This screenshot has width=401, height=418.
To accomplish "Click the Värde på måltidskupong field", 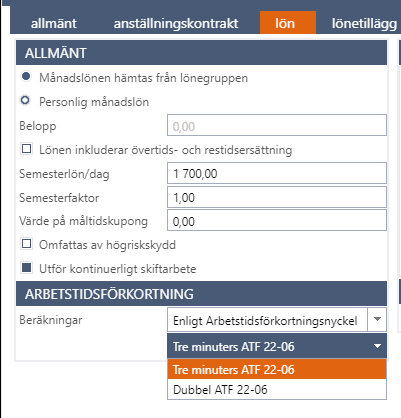I will point(277,220).
